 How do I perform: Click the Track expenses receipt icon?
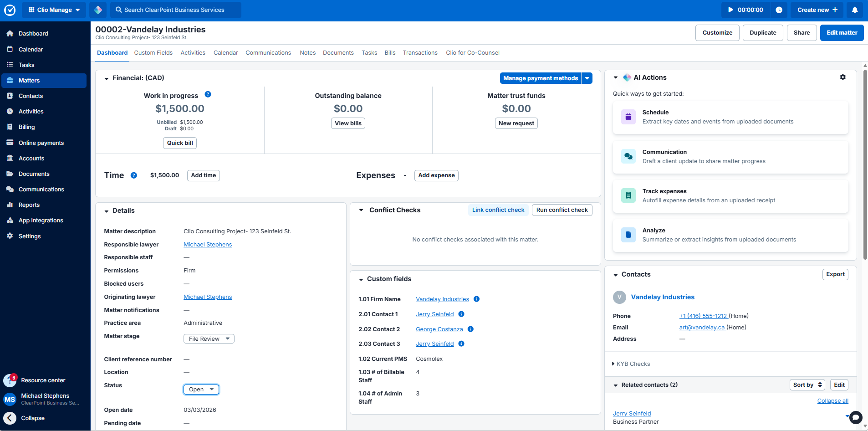(628, 195)
